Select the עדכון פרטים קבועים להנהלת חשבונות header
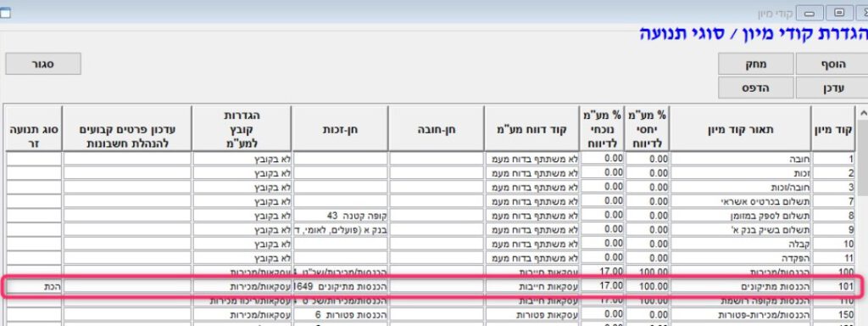 coord(127,129)
